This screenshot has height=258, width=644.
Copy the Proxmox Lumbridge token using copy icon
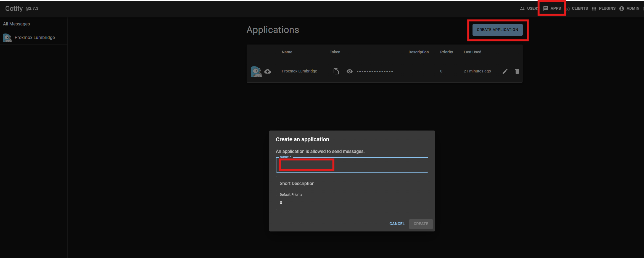336,71
